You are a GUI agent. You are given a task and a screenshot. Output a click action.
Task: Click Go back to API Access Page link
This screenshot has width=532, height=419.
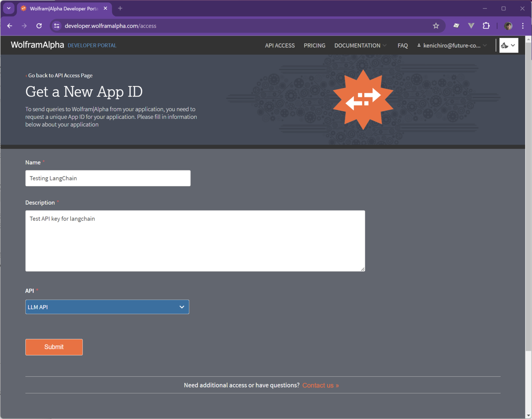pos(60,75)
